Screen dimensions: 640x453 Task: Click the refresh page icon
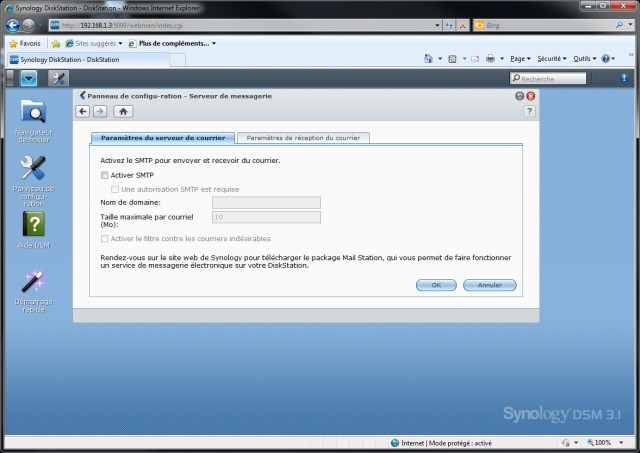pyautogui.click(x=449, y=25)
